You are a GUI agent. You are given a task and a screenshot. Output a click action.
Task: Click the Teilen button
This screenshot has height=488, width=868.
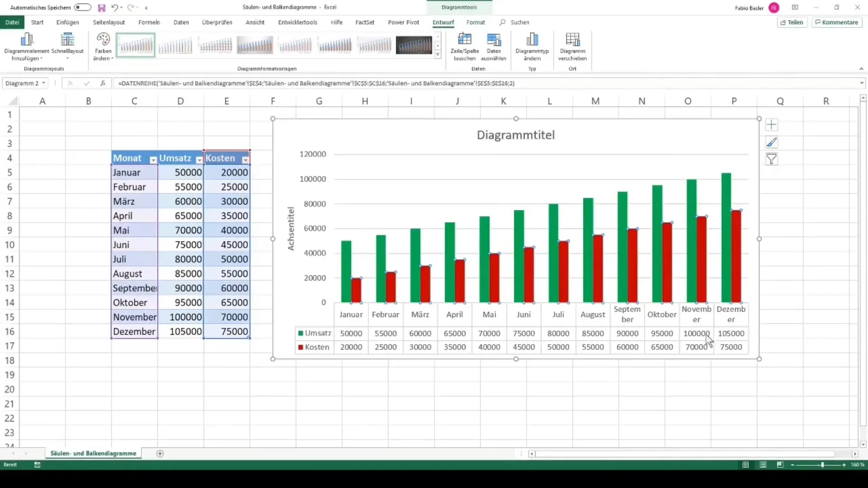[x=793, y=22]
